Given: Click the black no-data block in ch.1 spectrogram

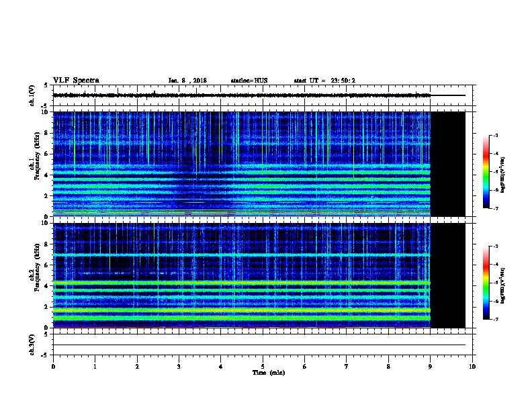Looking at the screenshot, I should coord(448,164).
